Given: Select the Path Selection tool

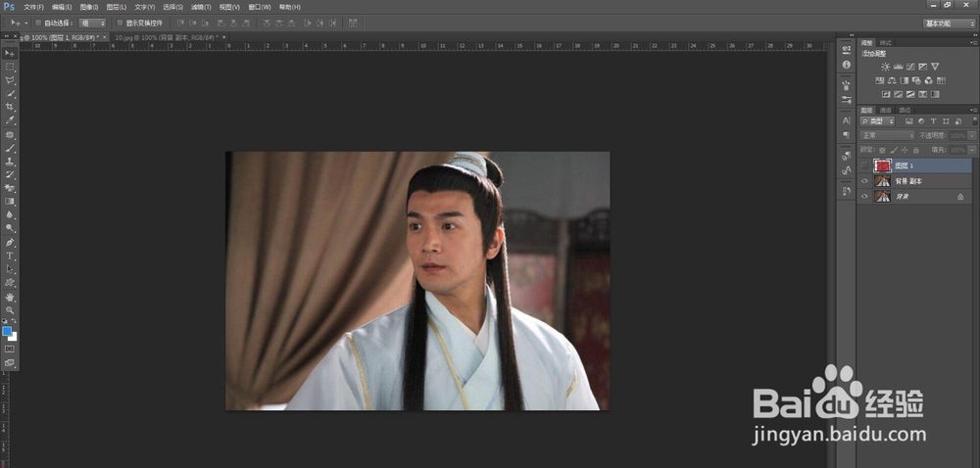Looking at the screenshot, I should 10,269.
